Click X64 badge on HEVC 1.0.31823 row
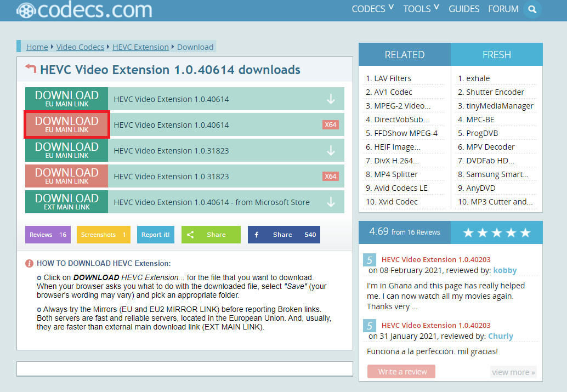This screenshot has height=392, width=567. tap(331, 177)
